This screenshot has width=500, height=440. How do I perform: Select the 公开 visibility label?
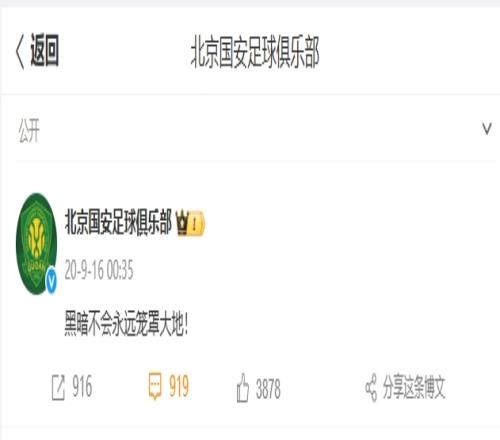[29, 131]
